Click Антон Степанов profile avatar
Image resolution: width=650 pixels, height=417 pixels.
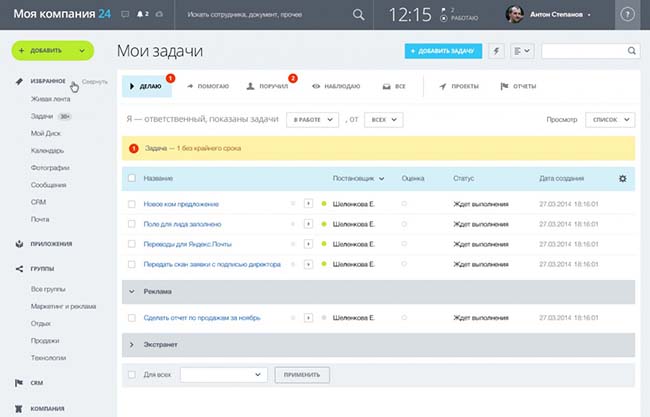tap(515, 15)
